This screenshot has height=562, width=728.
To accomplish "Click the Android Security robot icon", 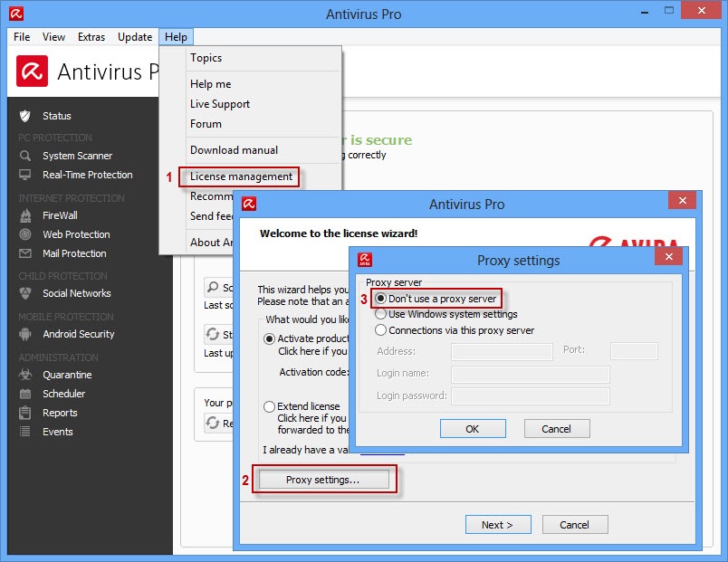I will coord(25,334).
